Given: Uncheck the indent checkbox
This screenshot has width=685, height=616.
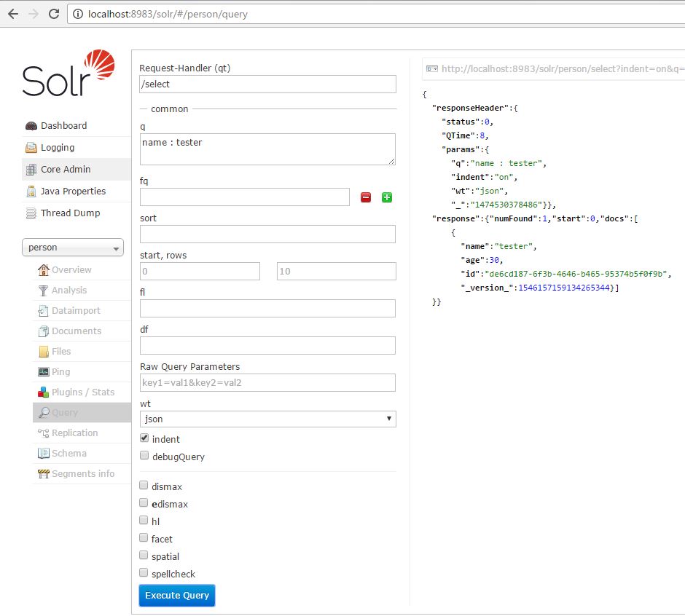Looking at the screenshot, I should (144, 438).
